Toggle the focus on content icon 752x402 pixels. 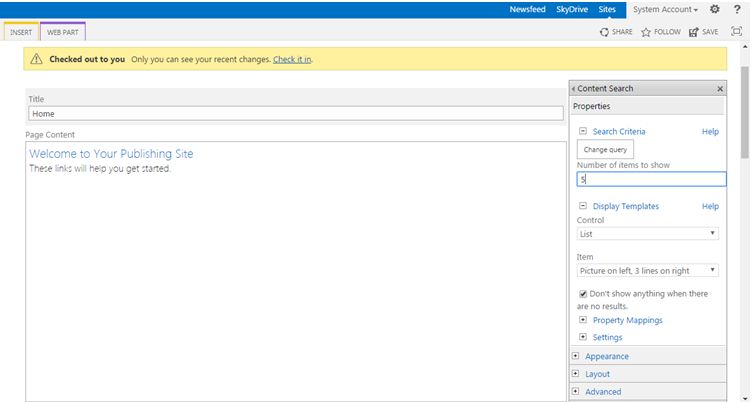pyautogui.click(x=736, y=31)
